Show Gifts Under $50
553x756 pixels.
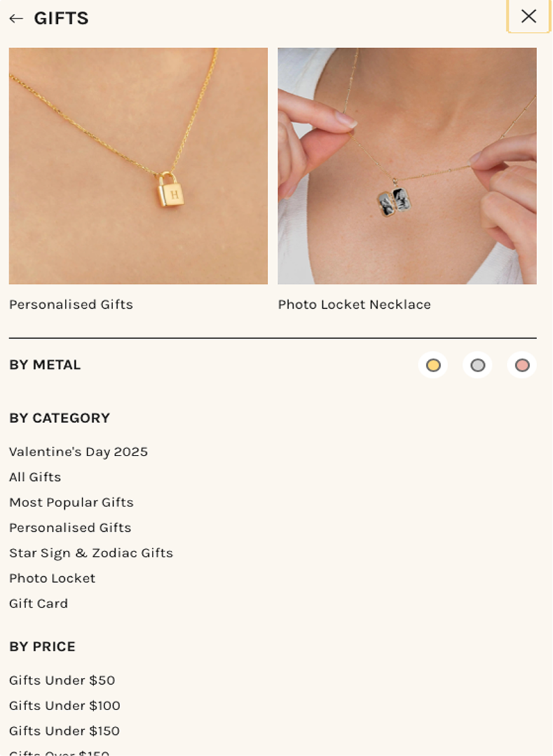click(x=62, y=680)
